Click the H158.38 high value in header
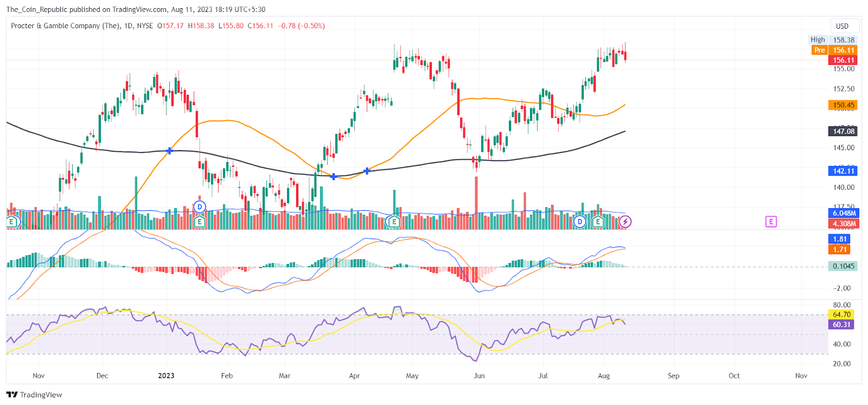 [201, 25]
